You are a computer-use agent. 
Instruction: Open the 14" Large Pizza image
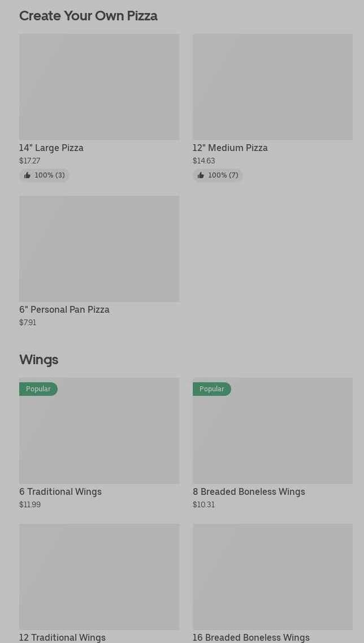[99, 87]
